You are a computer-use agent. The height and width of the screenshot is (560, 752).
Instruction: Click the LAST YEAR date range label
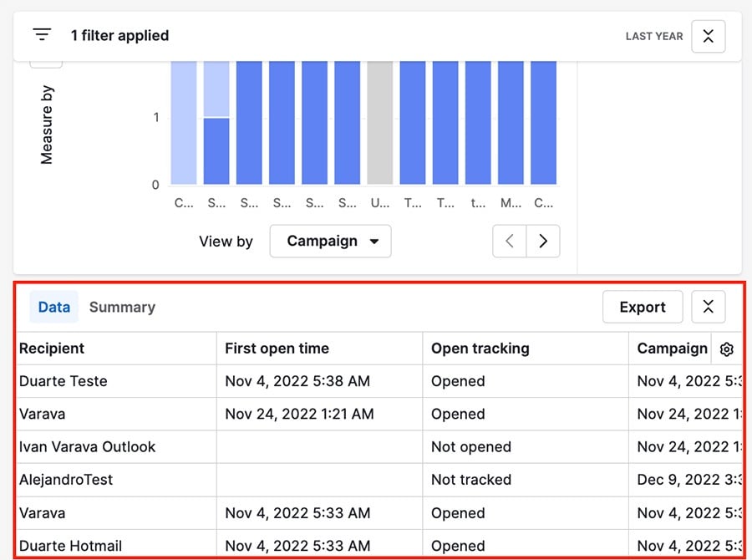point(653,36)
